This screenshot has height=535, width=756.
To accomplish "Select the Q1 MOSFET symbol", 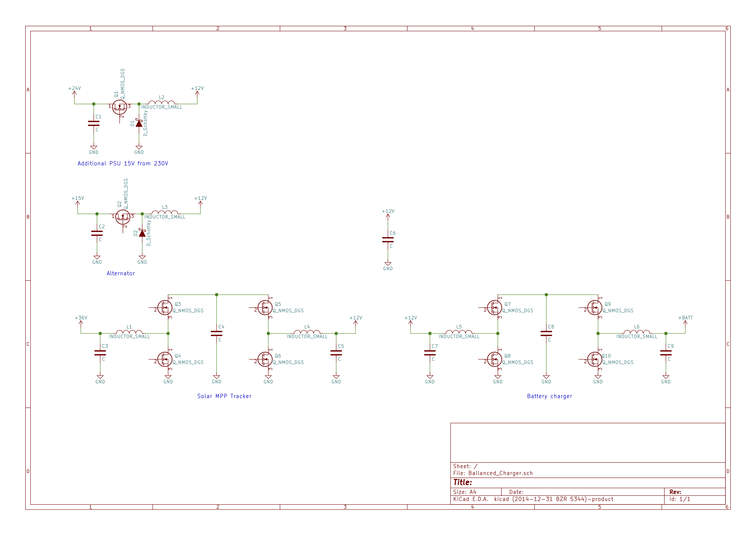I will 119,107.
